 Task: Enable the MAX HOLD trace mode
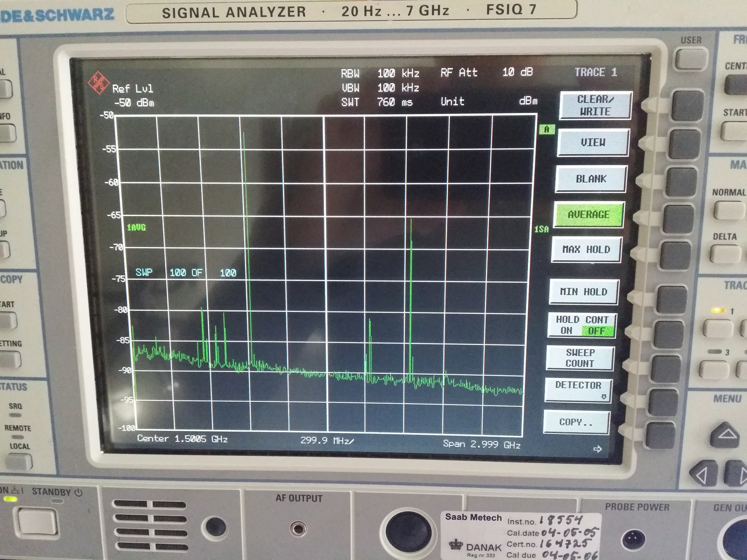click(x=586, y=250)
